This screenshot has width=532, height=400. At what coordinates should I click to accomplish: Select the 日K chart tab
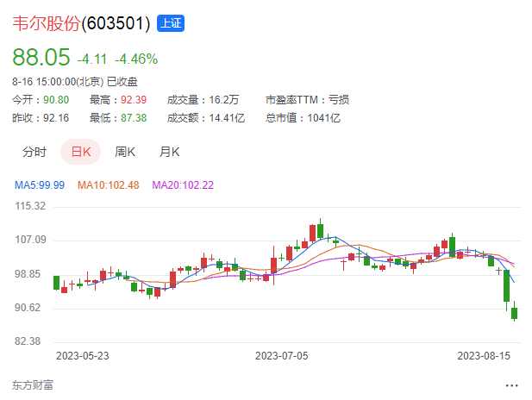[x=81, y=152]
